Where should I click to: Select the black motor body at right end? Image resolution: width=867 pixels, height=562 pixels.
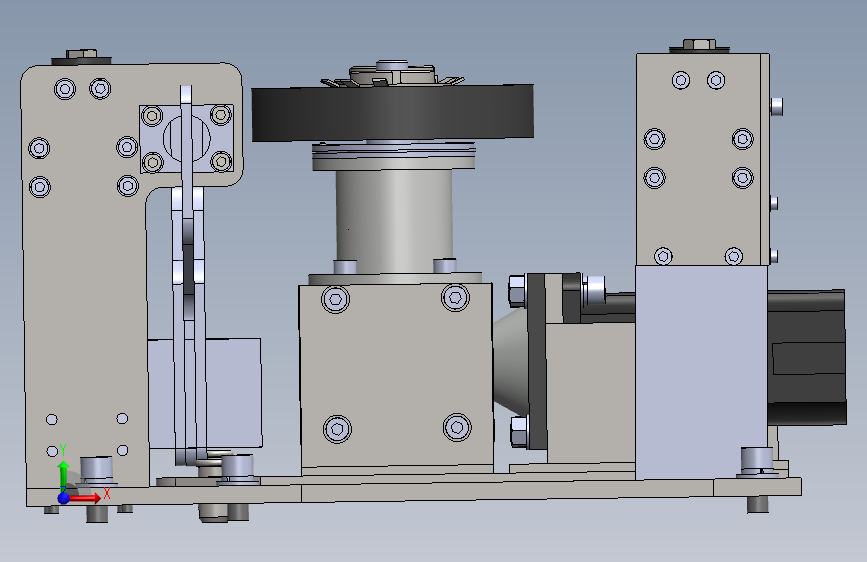tap(807, 357)
